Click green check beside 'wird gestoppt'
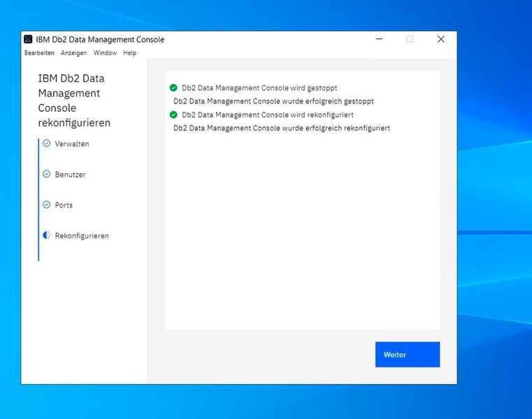Image resolution: width=532 pixels, height=419 pixels. point(173,88)
